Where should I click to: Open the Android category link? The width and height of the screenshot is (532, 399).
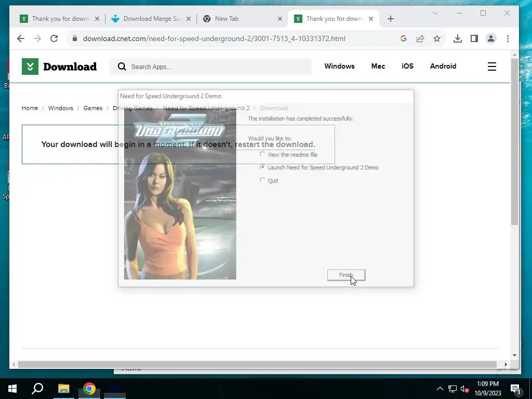point(443,66)
